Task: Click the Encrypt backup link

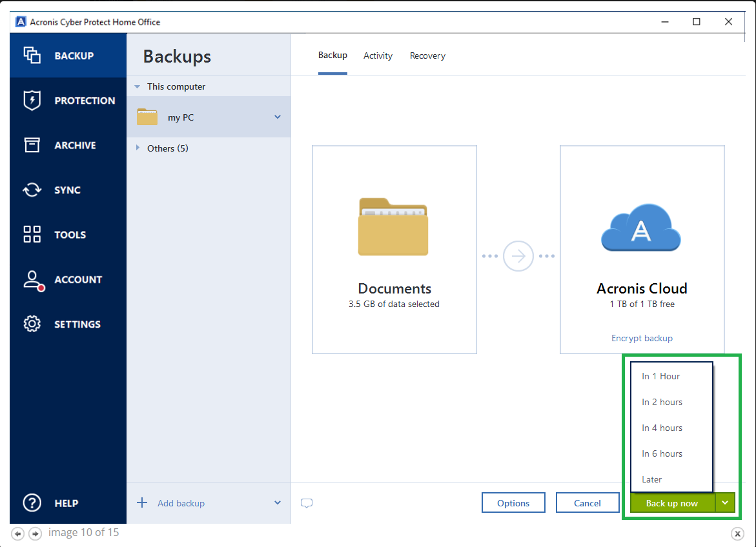Action: (x=642, y=338)
